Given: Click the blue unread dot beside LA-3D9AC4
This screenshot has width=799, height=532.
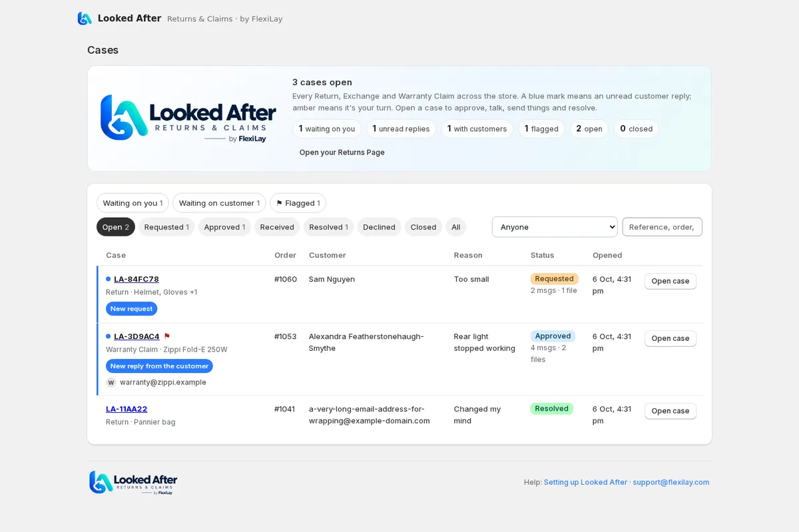Looking at the screenshot, I should (x=109, y=336).
